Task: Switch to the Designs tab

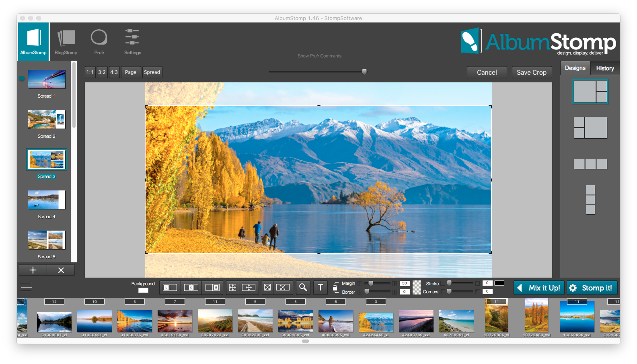Action: pyautogui.click(x=575, y=68)
